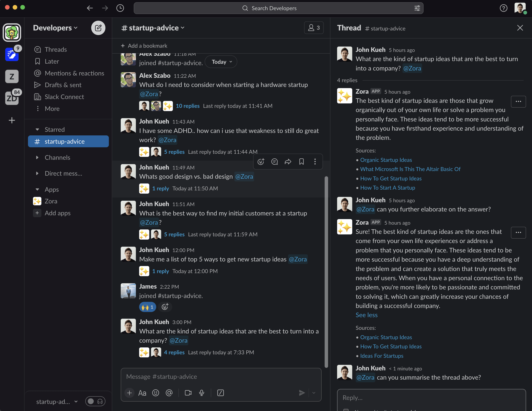Open emoji picker in composer

(x=156, y=393)
